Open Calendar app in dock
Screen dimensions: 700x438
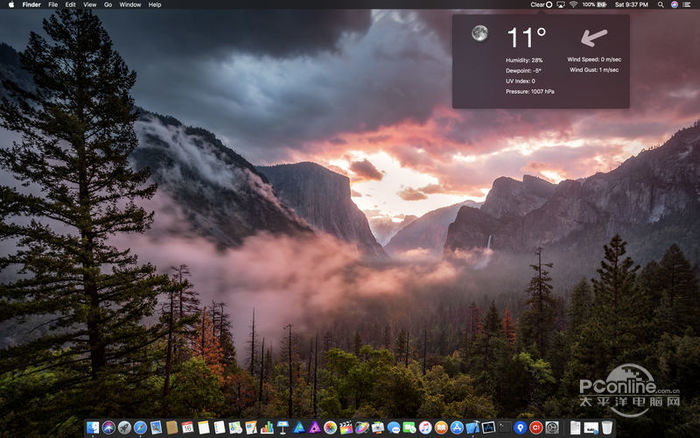tap(187, 427)
